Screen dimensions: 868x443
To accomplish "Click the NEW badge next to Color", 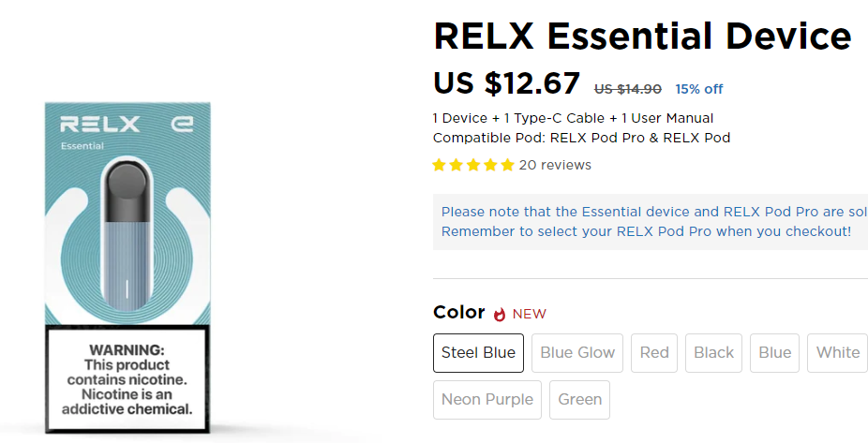I will [x=529, y=314].
